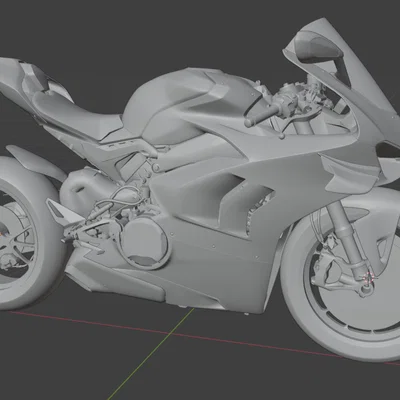Click the left handlebar grip

pyautogui.click(x=262, y=116)
